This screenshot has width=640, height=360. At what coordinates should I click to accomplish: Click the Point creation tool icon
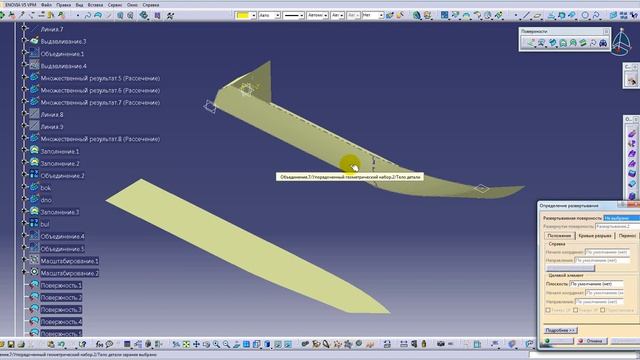click(516, 16)
